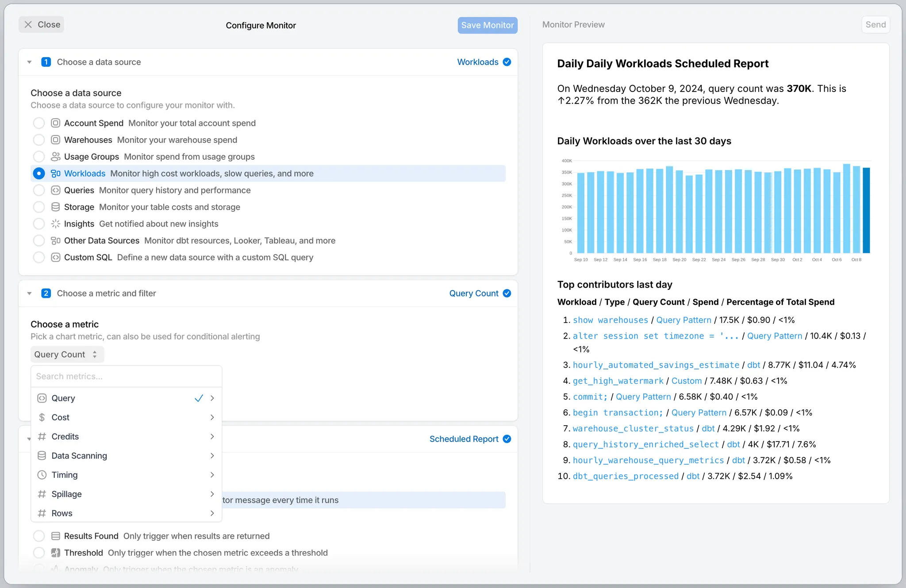
Task: Click the Send button in Monitor Preview
Action: pos(875,25)
